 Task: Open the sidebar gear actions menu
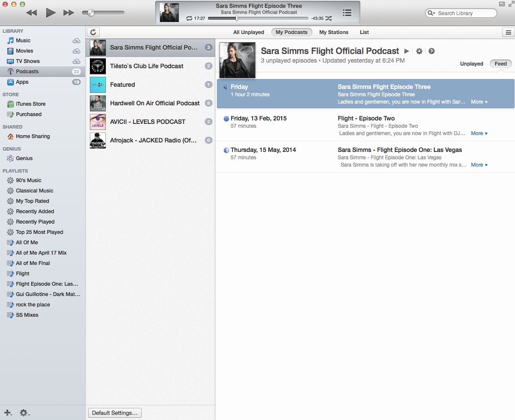(25, 413)
